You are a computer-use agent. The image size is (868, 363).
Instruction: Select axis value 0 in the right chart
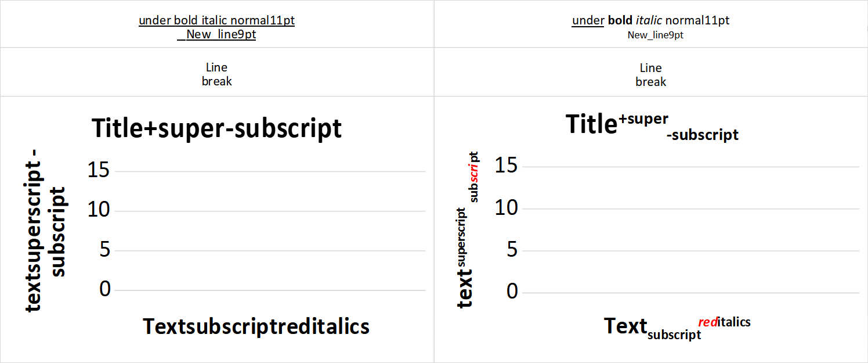pyautogui.click(x=512, y=291)
